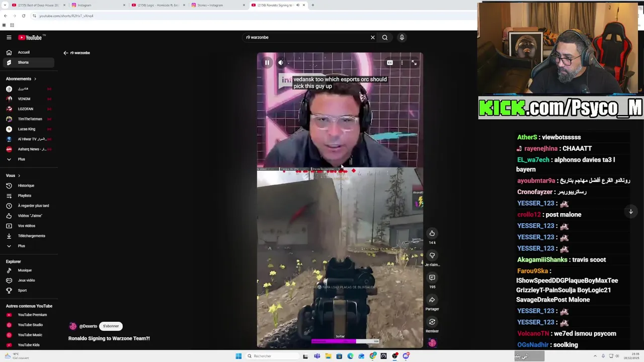Image resolution: width=644 pixels, height=362 pixels.
Task: Show more subscriptions with Plus under Asharq News
Action: point(28,159)
